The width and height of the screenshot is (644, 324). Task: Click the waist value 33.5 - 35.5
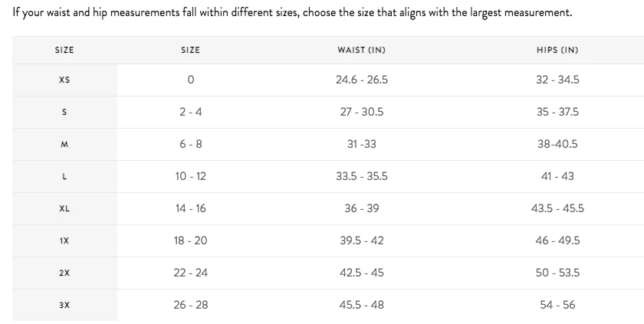click(x=361, y=176)
